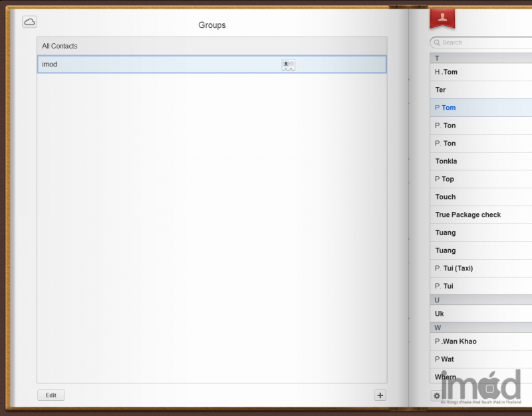Screen dimensions: 532x416
Task: Select the All Contacts group
Action: click(x=211, y=47)
